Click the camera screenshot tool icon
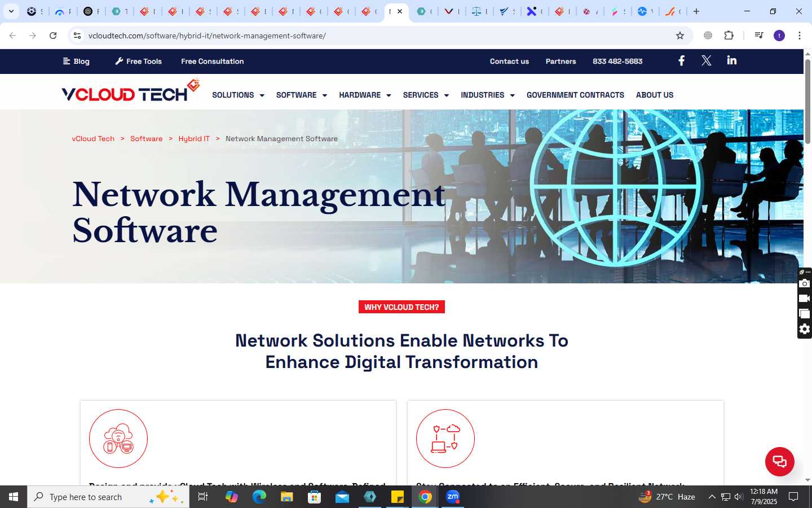This screenshot has width=812, height=508. click(x=805, y=283)
